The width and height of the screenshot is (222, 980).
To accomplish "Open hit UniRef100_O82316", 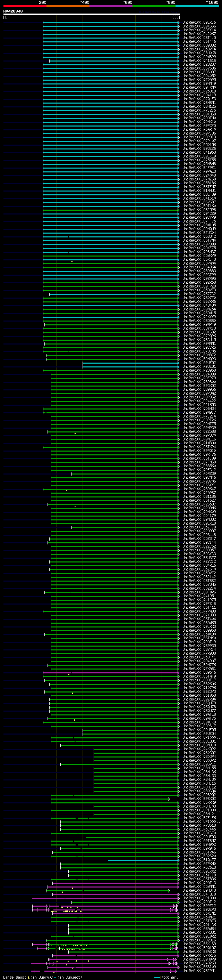I will tap(199, 940).
